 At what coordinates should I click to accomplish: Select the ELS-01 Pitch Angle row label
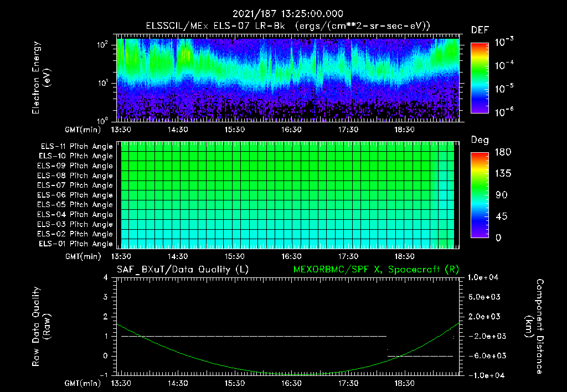pos(76,244)
